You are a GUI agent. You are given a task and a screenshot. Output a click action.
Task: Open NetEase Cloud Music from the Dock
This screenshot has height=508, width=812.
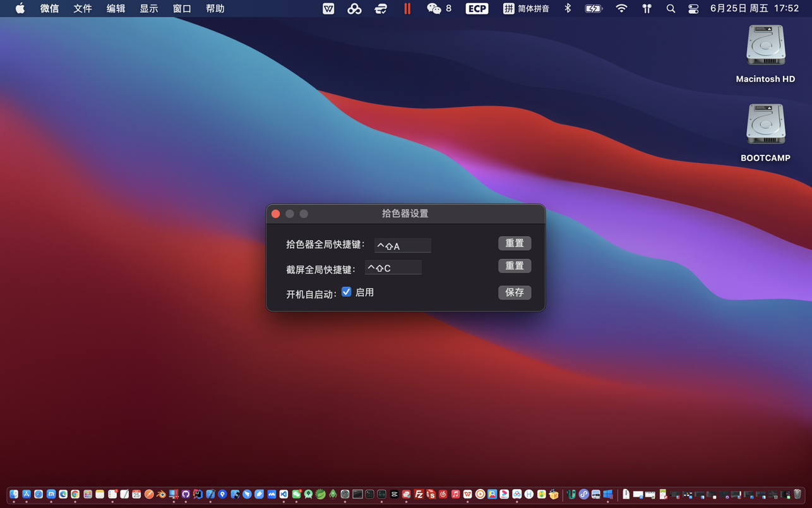click(443, 494)
